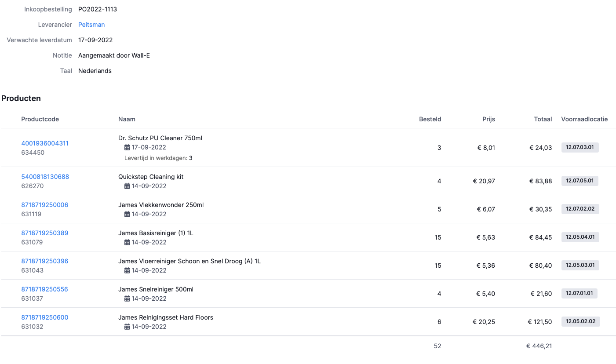Image resolution: width=616 pixels, height=364 pixels.
Task: Click calendar icon under James Vloerreiniger Schoon en Snel
Action: tap(127, 271)
